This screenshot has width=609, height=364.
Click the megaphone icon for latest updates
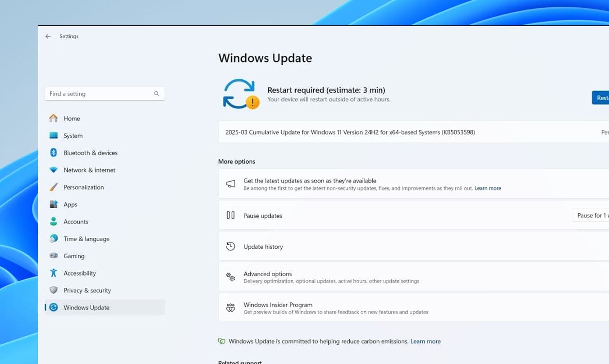[x=231, y=184]
